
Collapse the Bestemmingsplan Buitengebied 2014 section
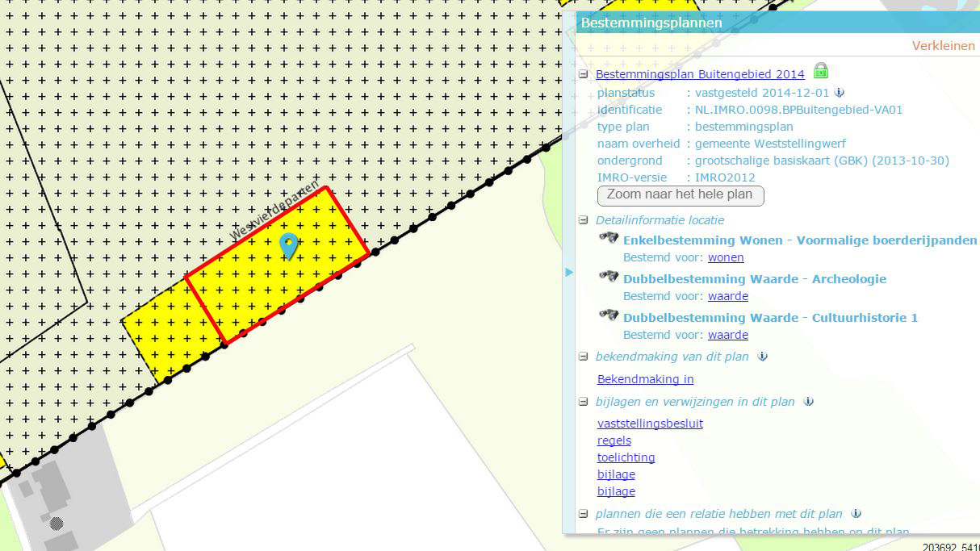(584, 74)
